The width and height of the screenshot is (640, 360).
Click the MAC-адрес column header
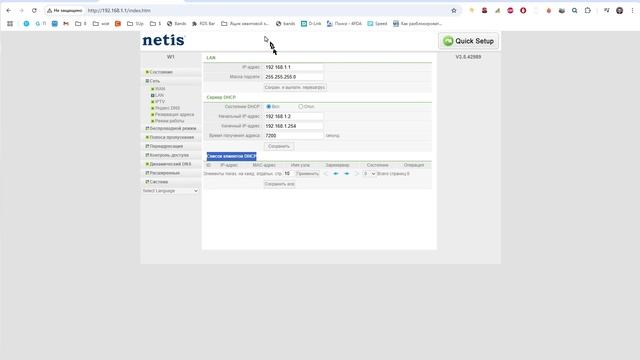pyautogui.click(x=264, y=165)
